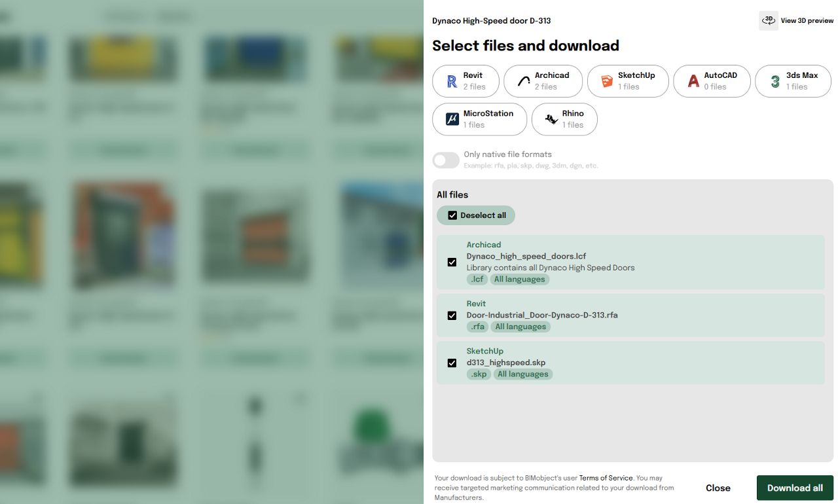Image resolution: width=838 pixels, height=504 pixels.
Task: Click Library contains all Dynaco High Speed Doors
Action: pyautogui.click(x=551, y=268)
